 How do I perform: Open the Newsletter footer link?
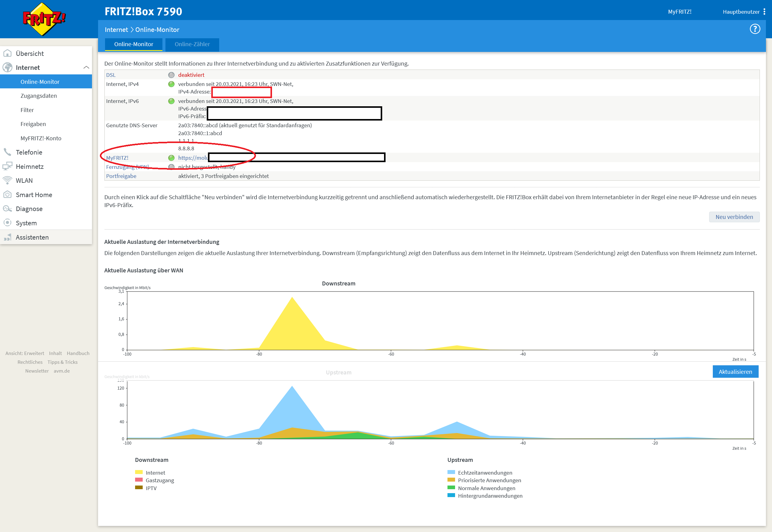pos(37,371)
